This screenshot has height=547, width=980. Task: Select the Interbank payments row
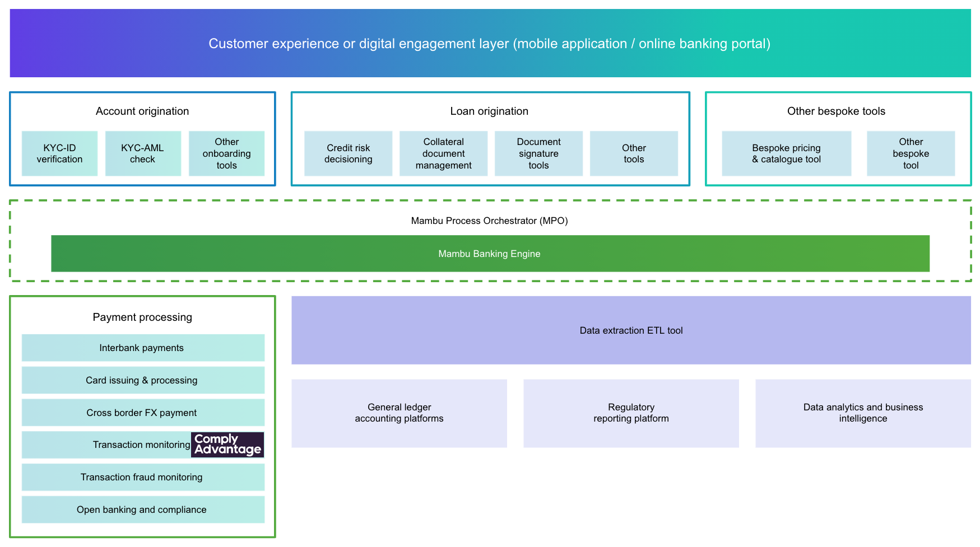(143, 348)
